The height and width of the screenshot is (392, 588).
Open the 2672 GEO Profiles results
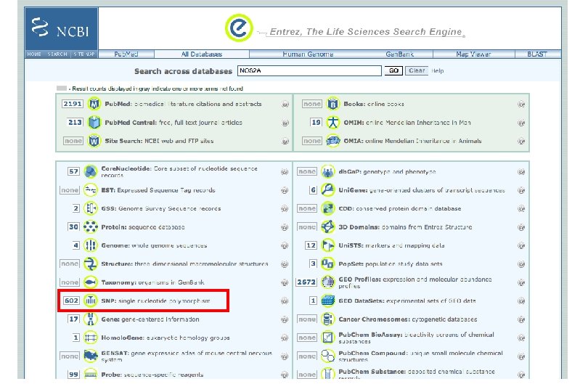(306, 282)
